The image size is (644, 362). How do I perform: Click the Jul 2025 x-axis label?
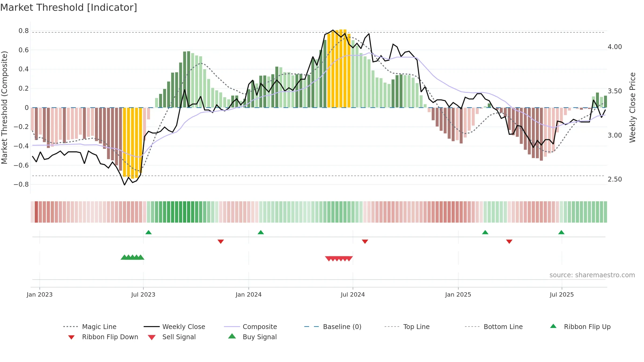[562, 294]
